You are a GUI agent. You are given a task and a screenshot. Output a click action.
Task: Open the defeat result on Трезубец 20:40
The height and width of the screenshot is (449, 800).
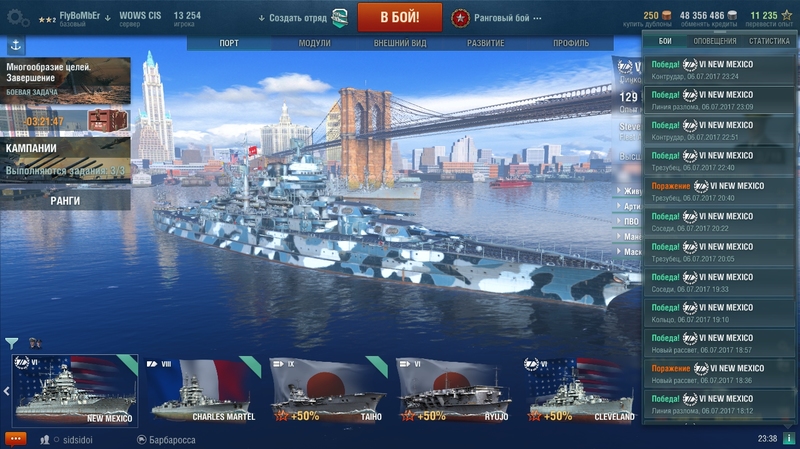(x=719, y=191)
